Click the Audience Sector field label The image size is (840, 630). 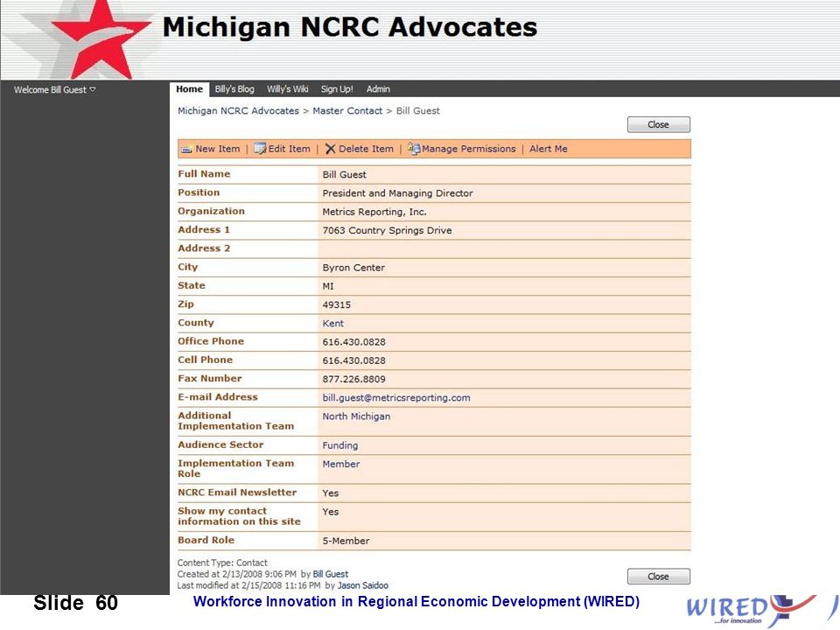[220, 444]
